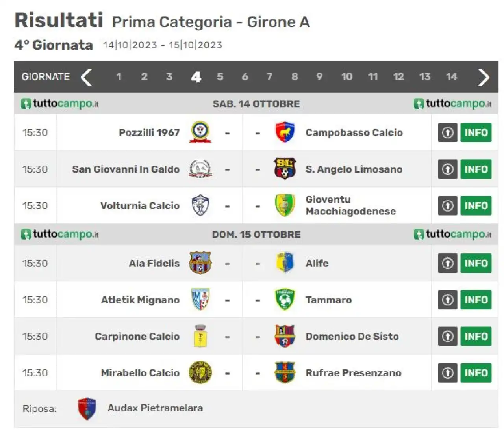This screenshot has width=504, height=430.
Task: Advance giornate list with the right chevron
Action: click(484, 77)
